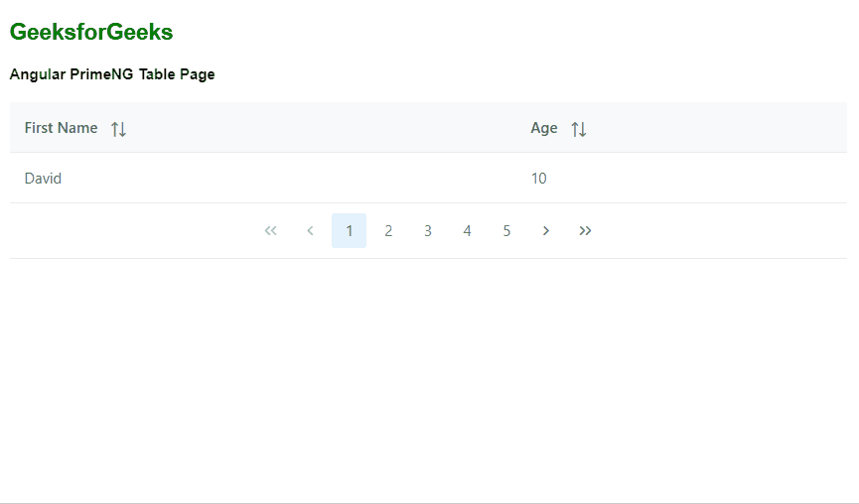
Task: Select page 1 in the paginator
Action: [349, 231]
